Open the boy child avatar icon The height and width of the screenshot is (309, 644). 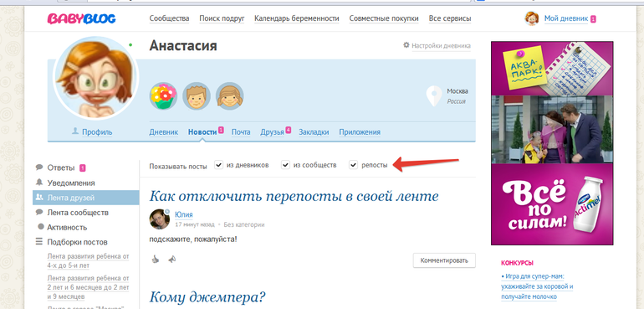point(197,95)
